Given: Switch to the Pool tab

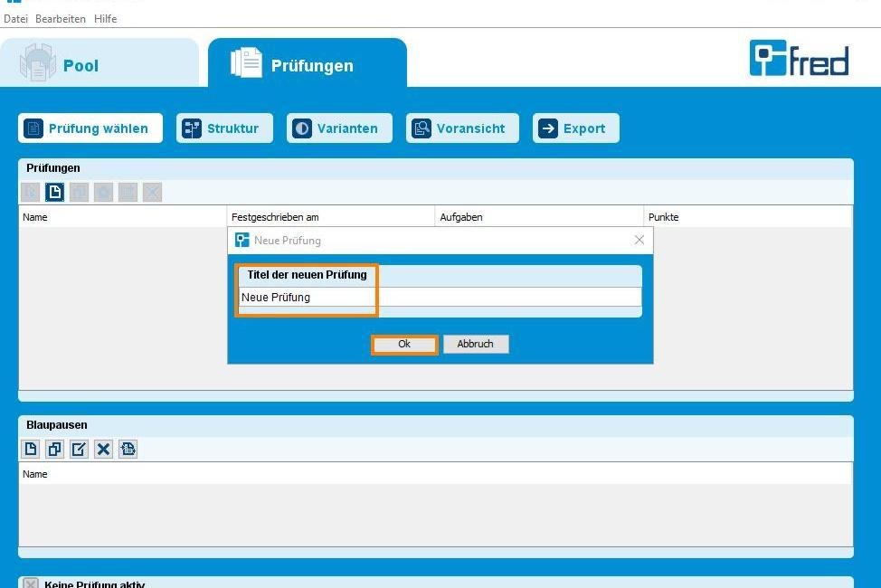Looking at the screenshot, I should tap(99, 63).
